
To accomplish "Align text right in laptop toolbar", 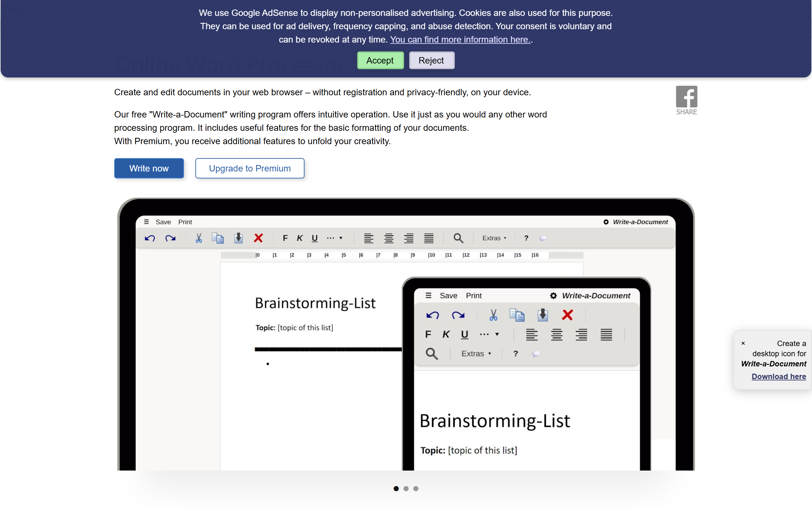I will click(409, 238).
